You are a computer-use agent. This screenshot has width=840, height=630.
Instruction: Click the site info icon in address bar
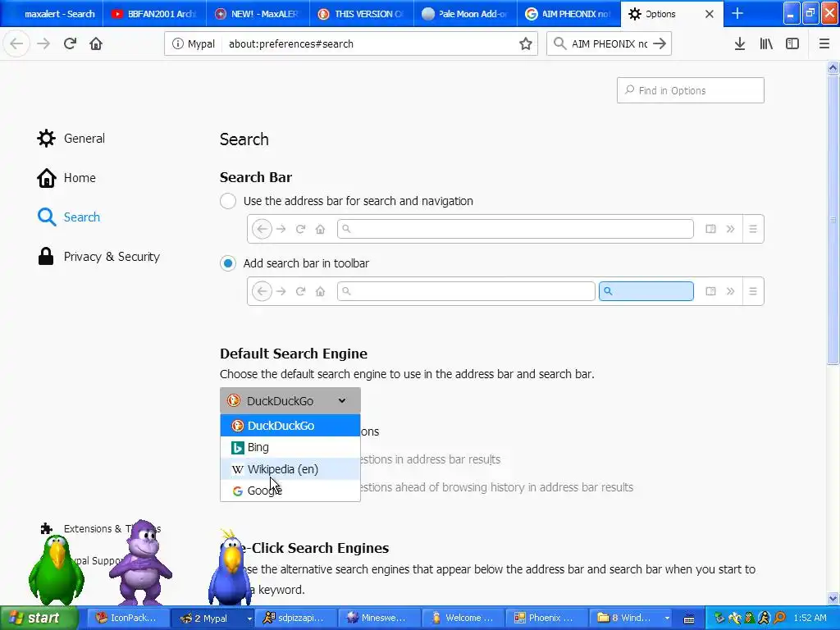click(x=177, y=44)
